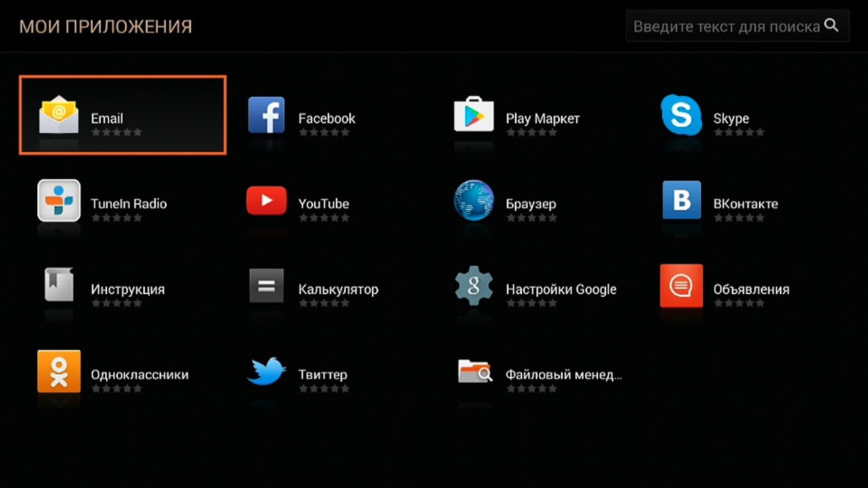
Task: Click the Файловый менед... label
Action: 564,375
